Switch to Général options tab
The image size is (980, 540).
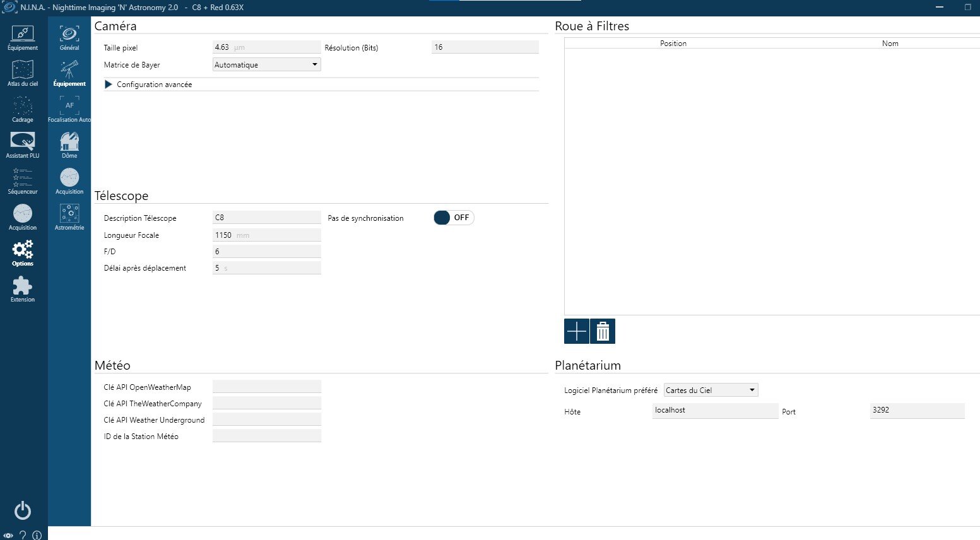pyautogui.click(x=69, y=38)
